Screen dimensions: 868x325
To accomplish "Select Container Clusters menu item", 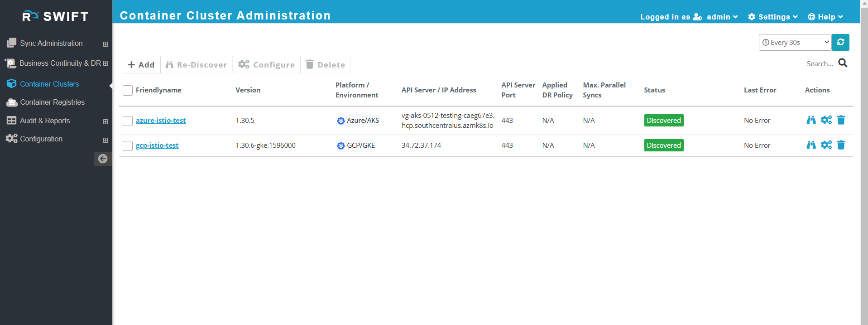I will coord(49,84).
